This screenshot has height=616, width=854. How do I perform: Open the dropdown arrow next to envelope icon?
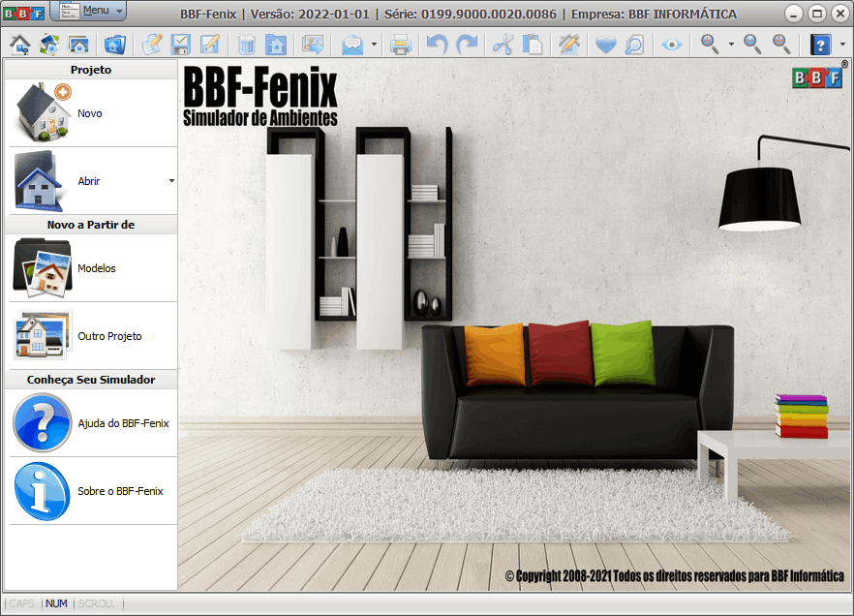(x=374, y=45)
